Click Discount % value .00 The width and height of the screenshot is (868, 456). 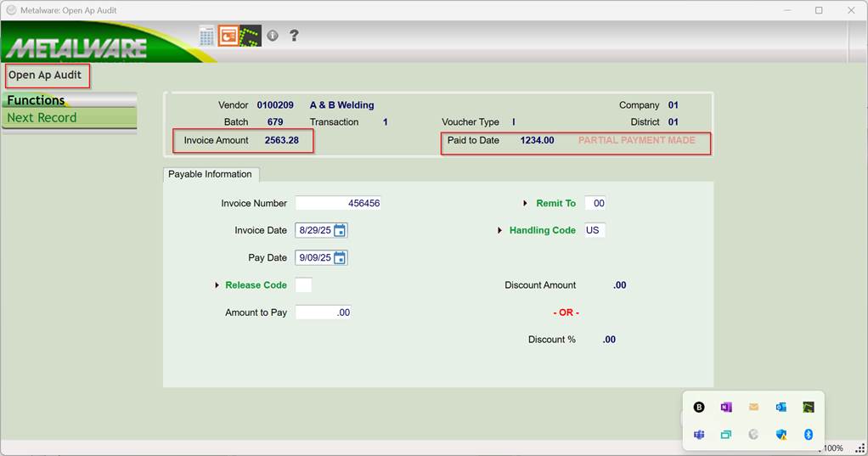click(609, 340)
